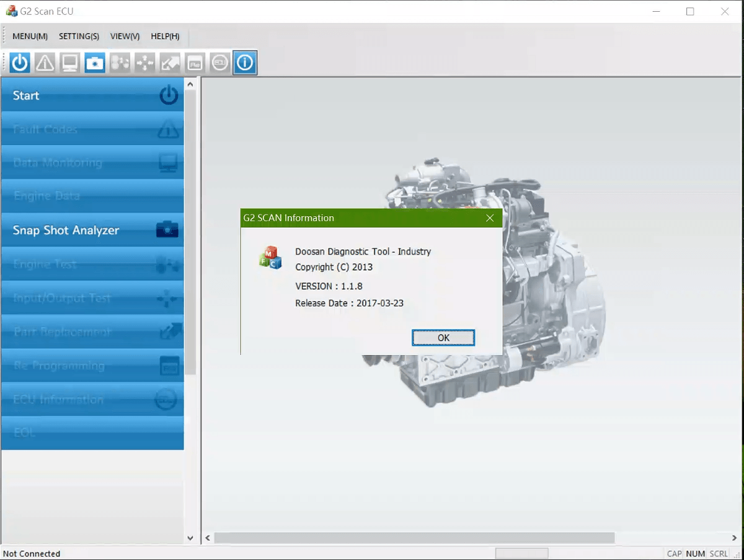Click the Start power icon in toolbar
Viewport: 744px width, 560px height.
[20, 63]
